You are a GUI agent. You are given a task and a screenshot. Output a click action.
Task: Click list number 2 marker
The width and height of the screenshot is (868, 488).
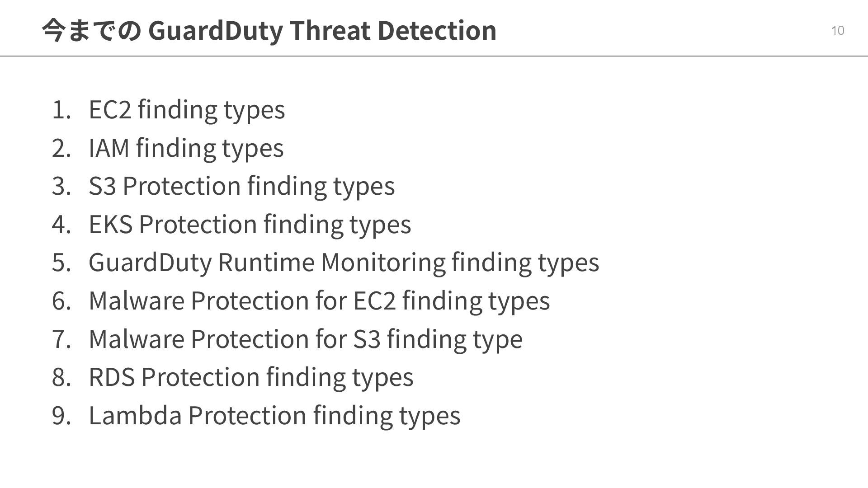pos(61,148)
